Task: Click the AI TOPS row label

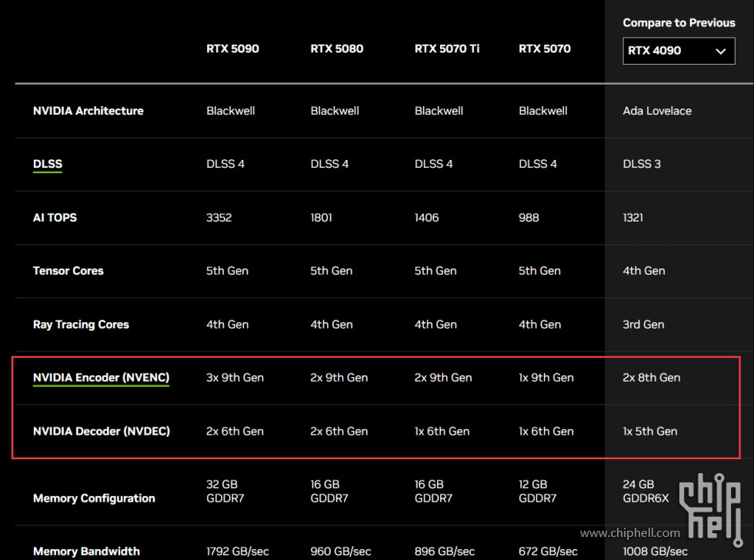Action: click(x=55, y=217)
